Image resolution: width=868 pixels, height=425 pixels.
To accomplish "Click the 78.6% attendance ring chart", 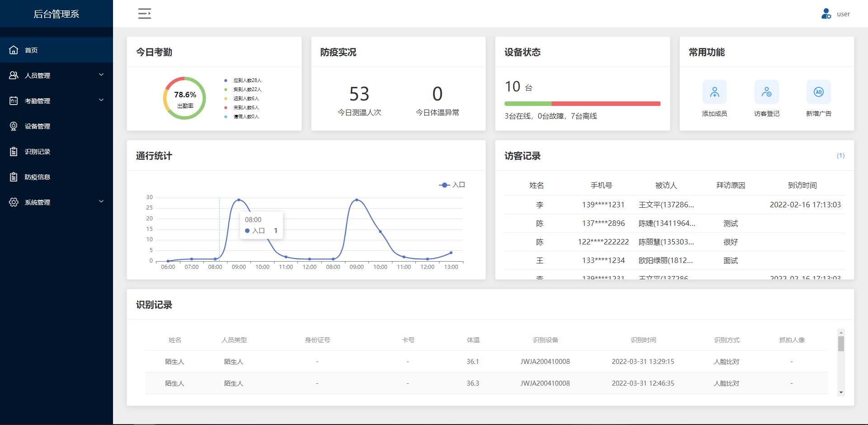I will [184, 98].
